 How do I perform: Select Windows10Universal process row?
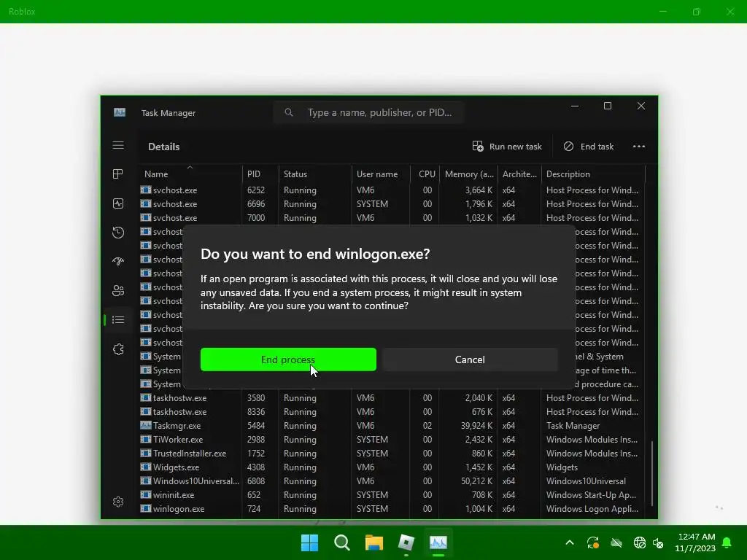[x=392, y=481]
